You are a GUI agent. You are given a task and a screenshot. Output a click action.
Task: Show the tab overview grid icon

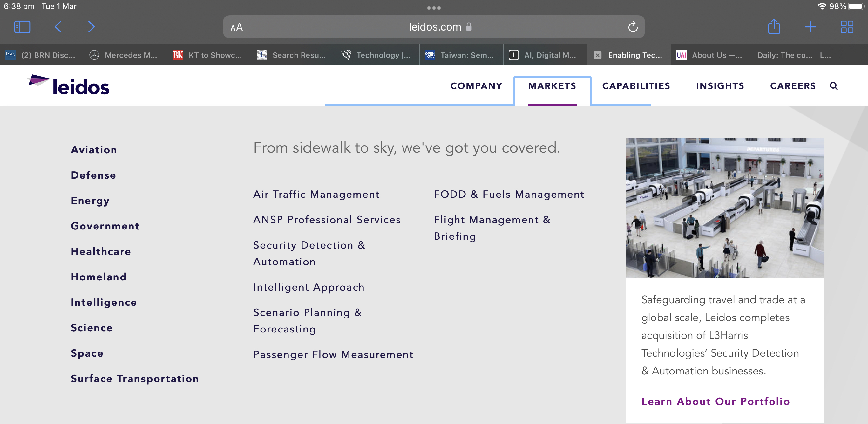(x=847, y=27)
